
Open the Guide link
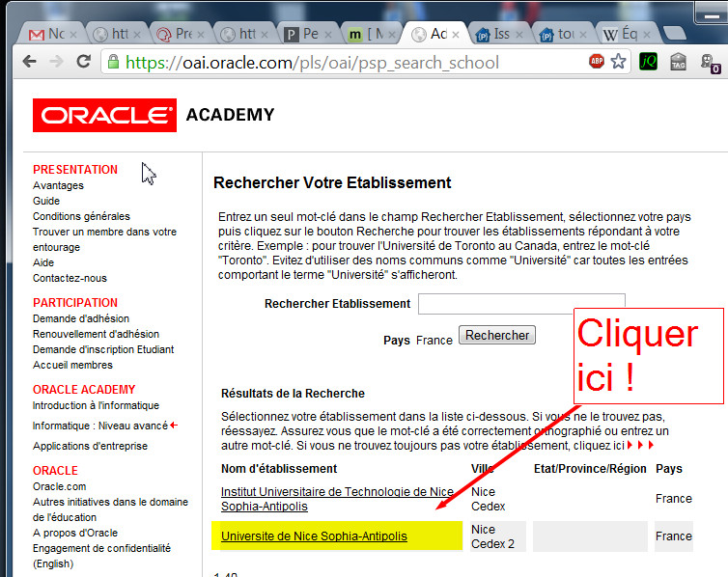point(46,201)
